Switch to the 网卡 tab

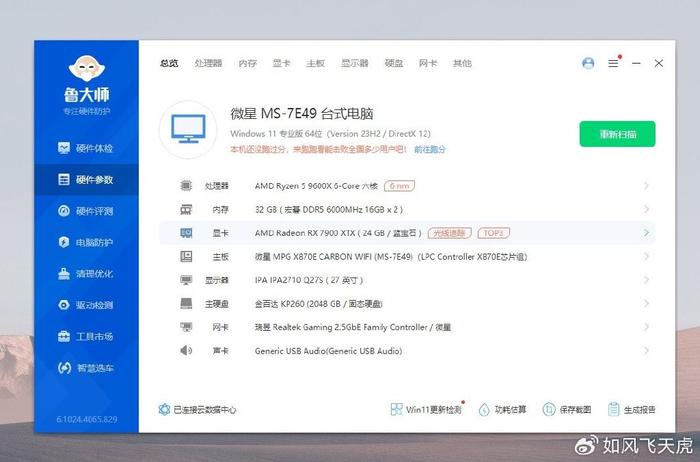428,63
